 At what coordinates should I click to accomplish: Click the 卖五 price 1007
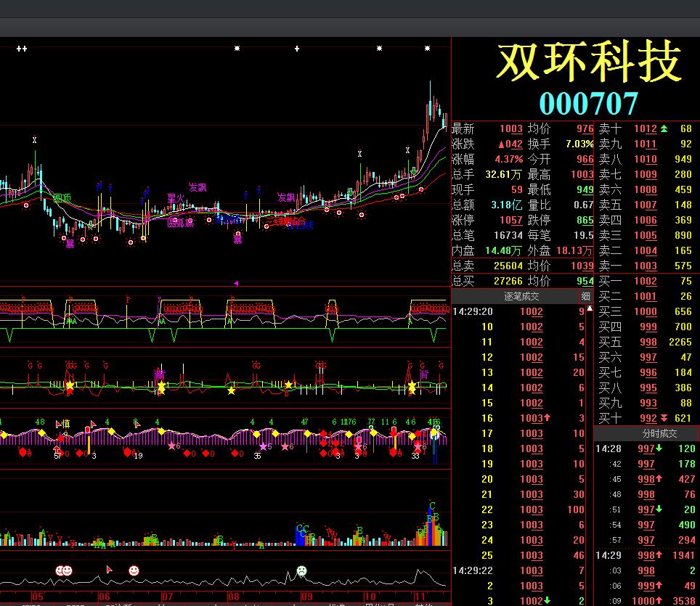(646, 205)
